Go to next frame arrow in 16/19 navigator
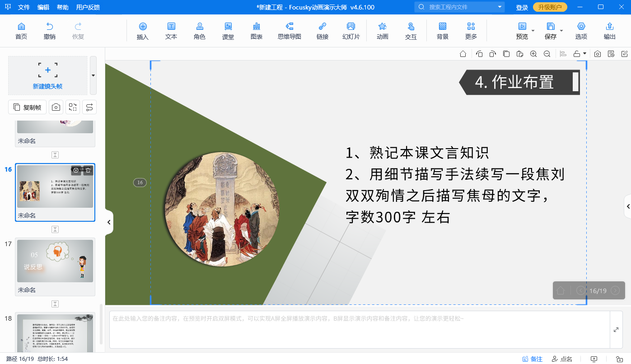The image size is (631, 364). point(615,290)
